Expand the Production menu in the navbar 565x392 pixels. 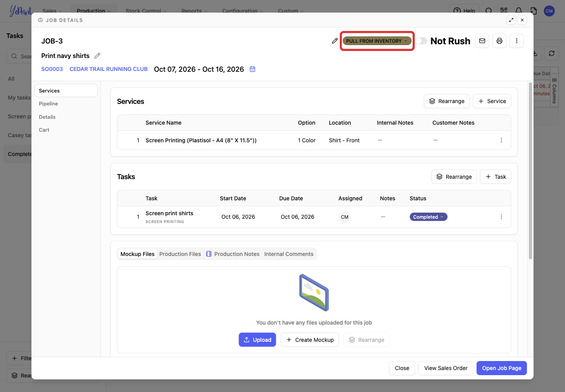click(94, 11)
